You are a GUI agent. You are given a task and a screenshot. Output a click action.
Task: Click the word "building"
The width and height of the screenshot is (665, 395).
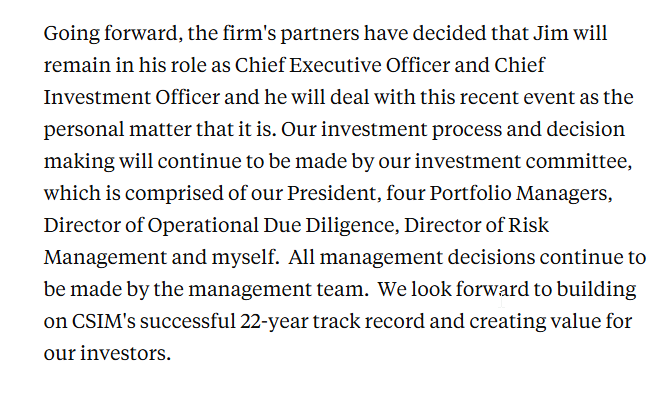pos(596,290)
